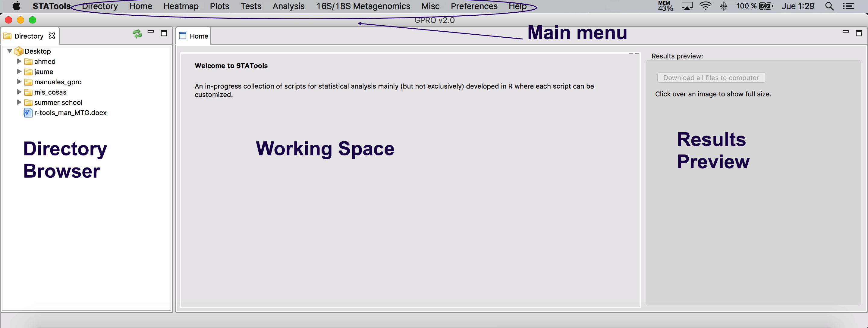Expand the ahmed folder
868x328 pixels.
coord(19,61)
